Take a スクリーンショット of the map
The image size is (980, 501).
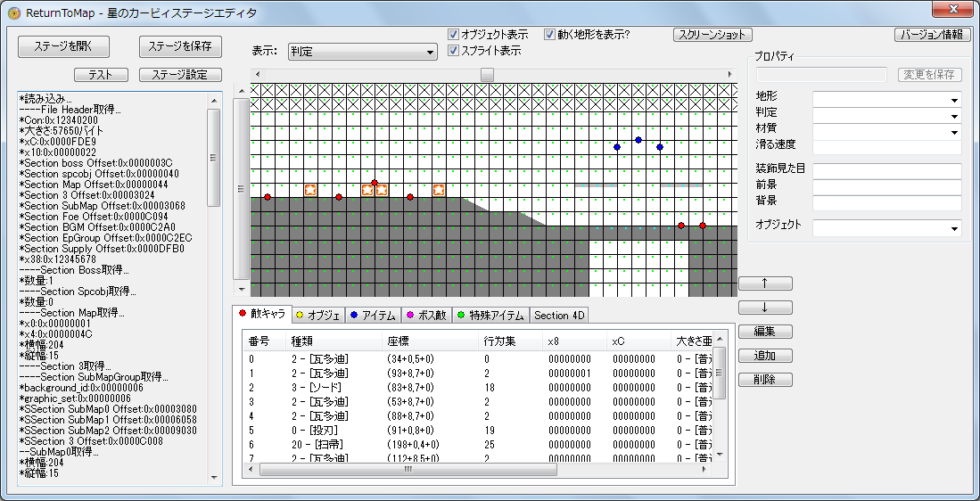712,35
